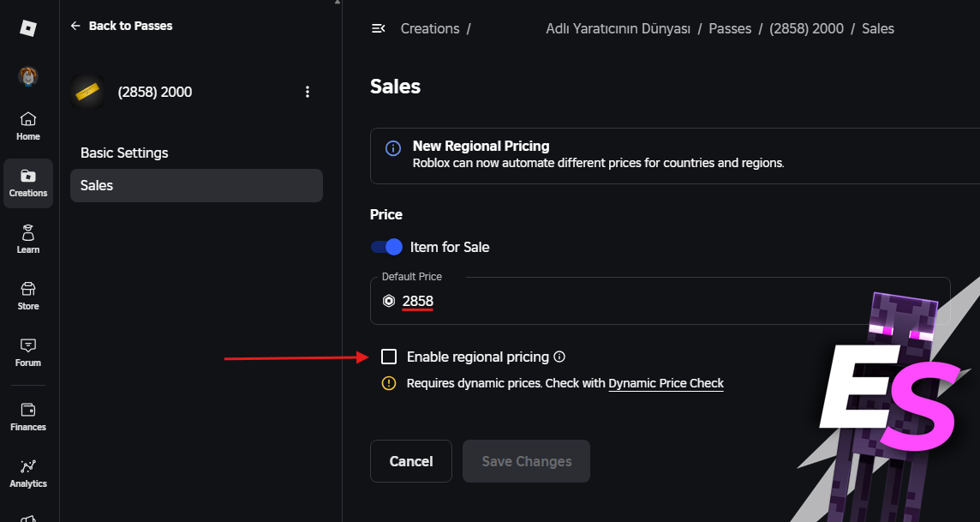Click the Sales page heading
Viewport: 980px width, 522px height.
coord(395,87)
